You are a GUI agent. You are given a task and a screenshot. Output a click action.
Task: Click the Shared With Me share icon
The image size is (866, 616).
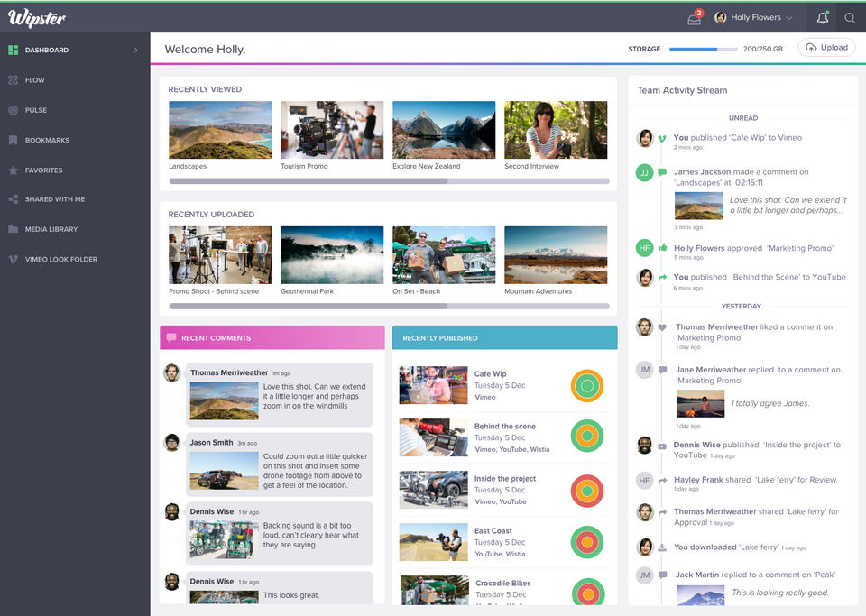(x=14, y=199)
